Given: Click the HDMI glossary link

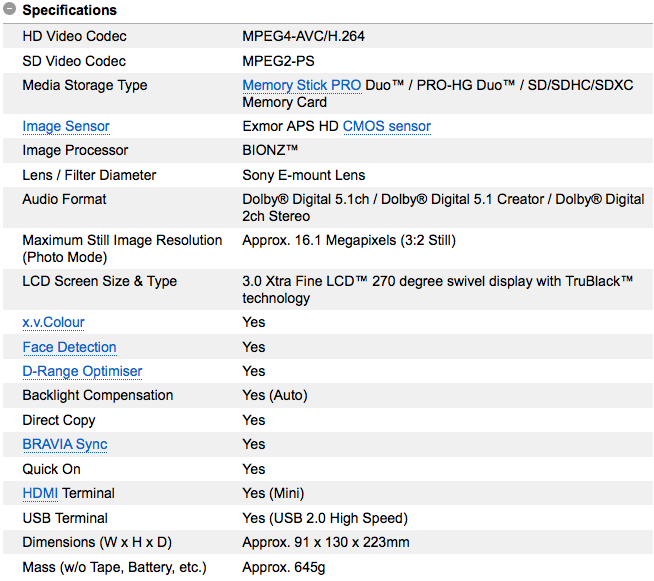Looking at the screenshot, I should tap(40, 493).
